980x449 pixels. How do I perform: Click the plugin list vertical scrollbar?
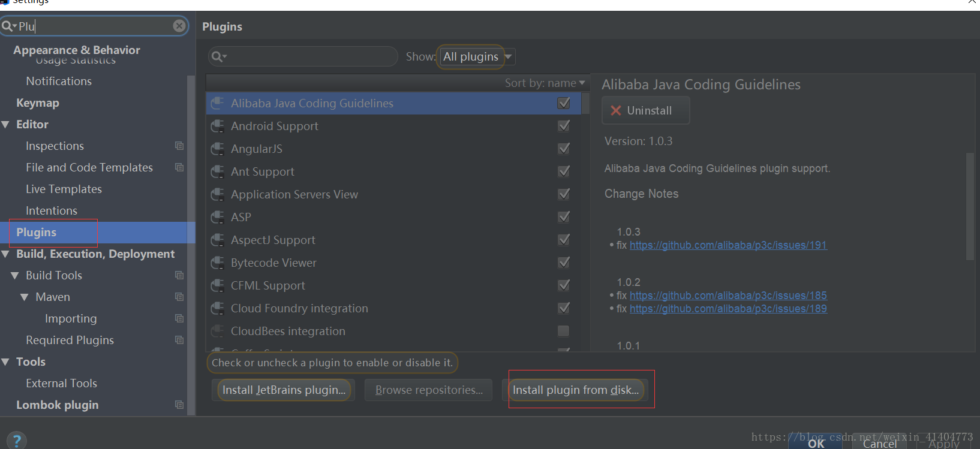[586, 103]
